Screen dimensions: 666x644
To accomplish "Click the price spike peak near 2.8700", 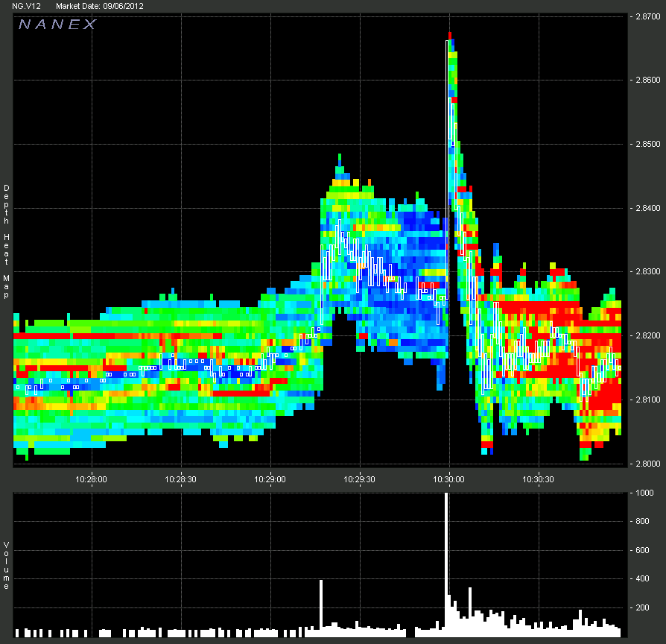I will (450, 36).
